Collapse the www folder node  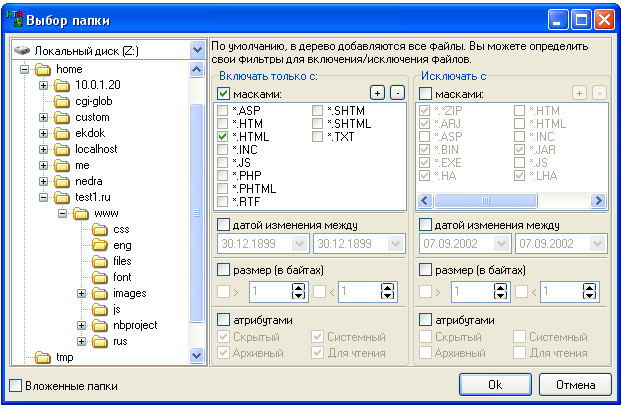[63, 213]
